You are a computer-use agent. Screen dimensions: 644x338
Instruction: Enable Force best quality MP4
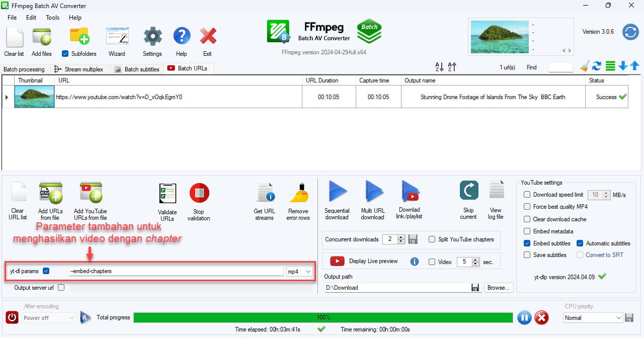click(x=527, y=207)
